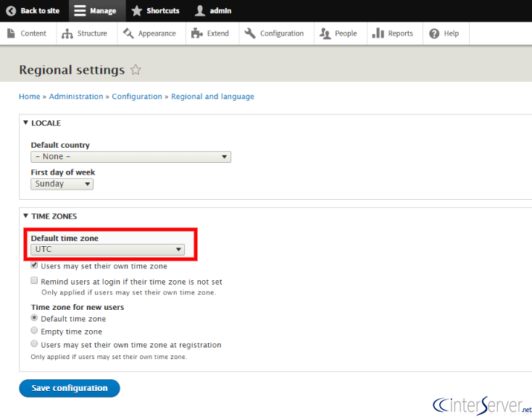Click the admin user icon
The width and height of the screenshot is (532, 417).
tap(200, 11)
